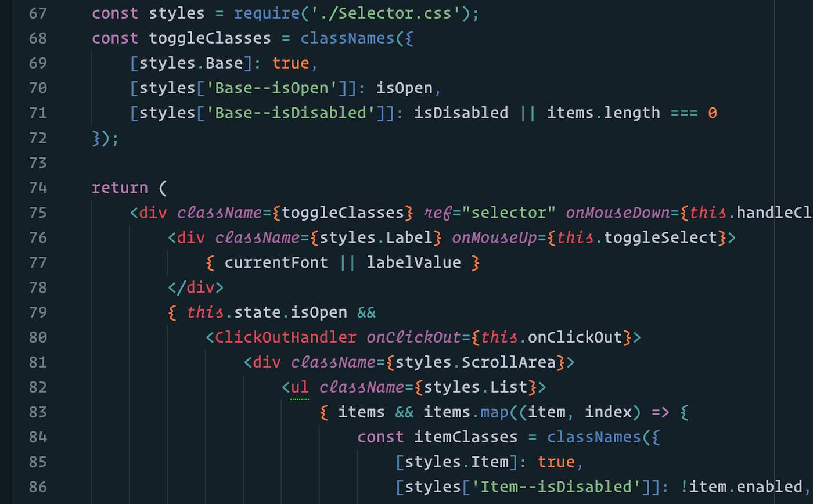
Task: Click the true value on line 69
Action: 291,63
